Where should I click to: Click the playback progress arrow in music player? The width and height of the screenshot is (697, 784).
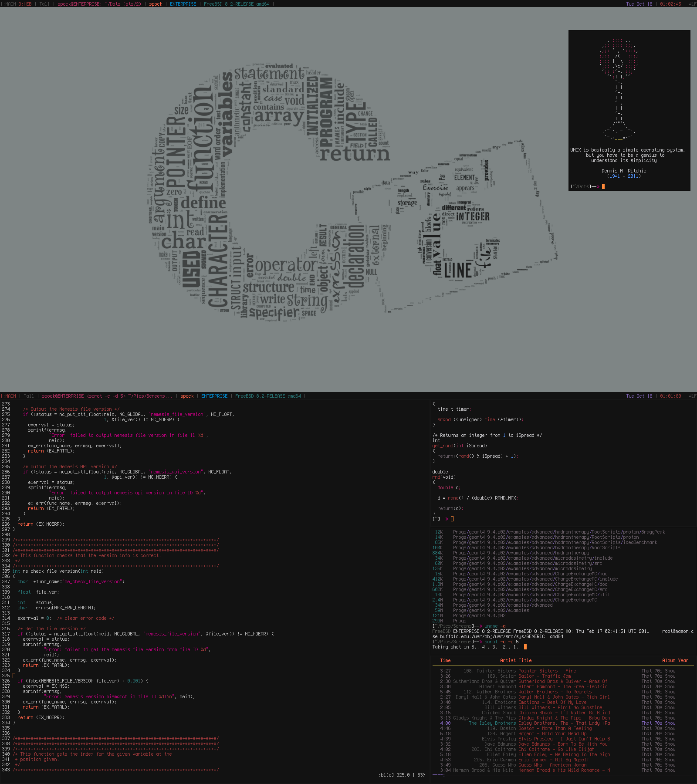click(x=439, y=775)
